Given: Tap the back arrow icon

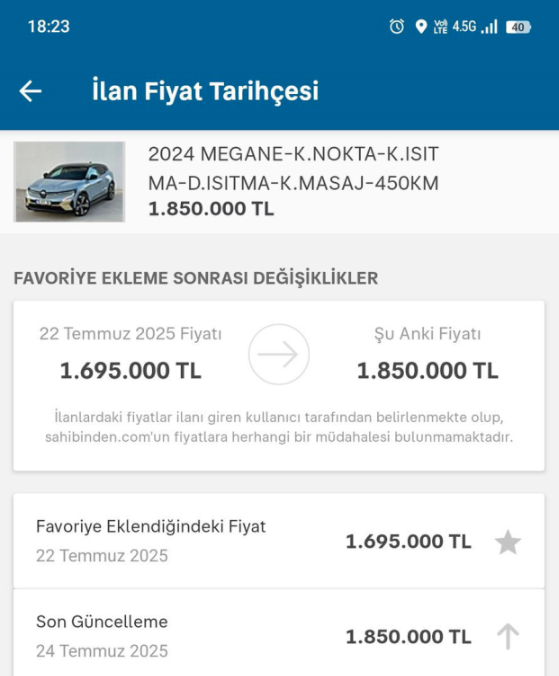Looking at the screenshot, I should [30, 91].
